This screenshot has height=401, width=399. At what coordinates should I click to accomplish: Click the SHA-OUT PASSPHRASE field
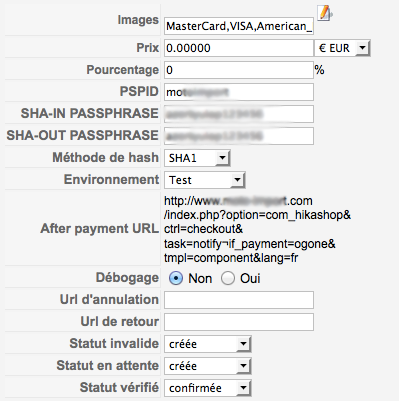click(239, 136)
